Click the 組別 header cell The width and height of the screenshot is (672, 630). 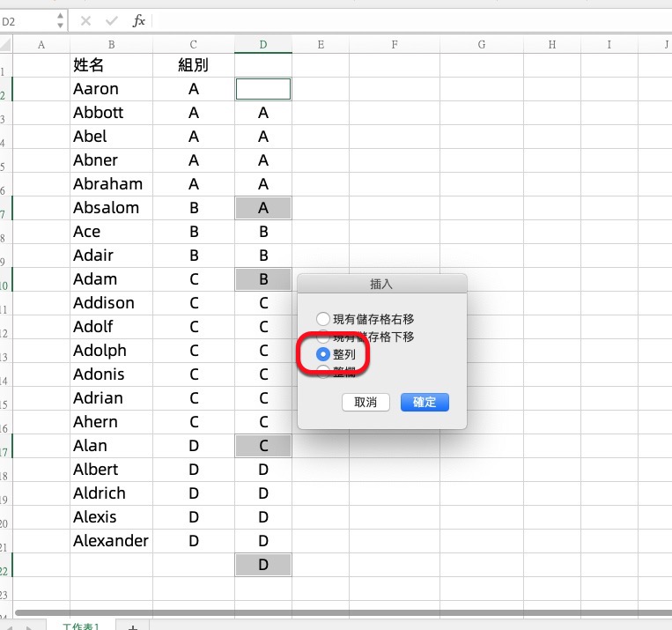point(193,65)
